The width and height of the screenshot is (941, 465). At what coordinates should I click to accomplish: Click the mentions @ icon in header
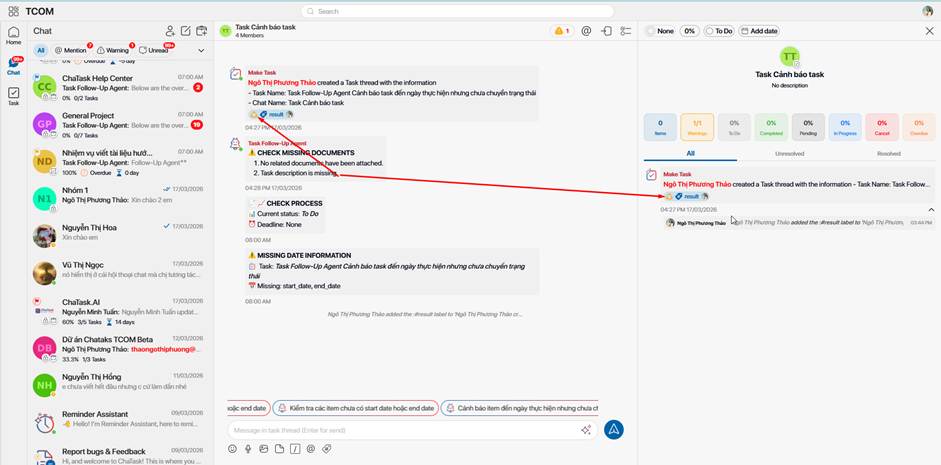tap(586, 31)
